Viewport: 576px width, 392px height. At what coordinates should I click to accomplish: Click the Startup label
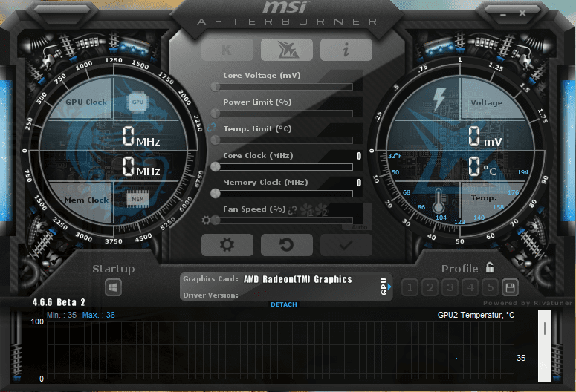click(x=114, y=269)
